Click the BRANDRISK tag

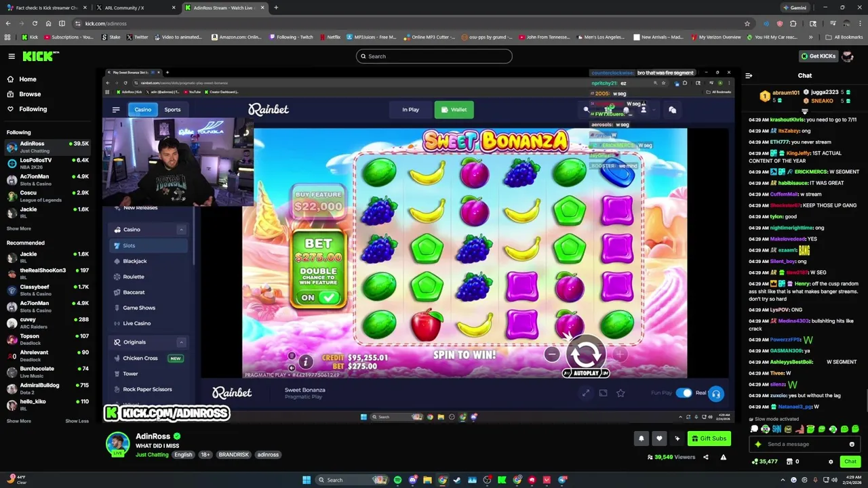coord(233,455)
